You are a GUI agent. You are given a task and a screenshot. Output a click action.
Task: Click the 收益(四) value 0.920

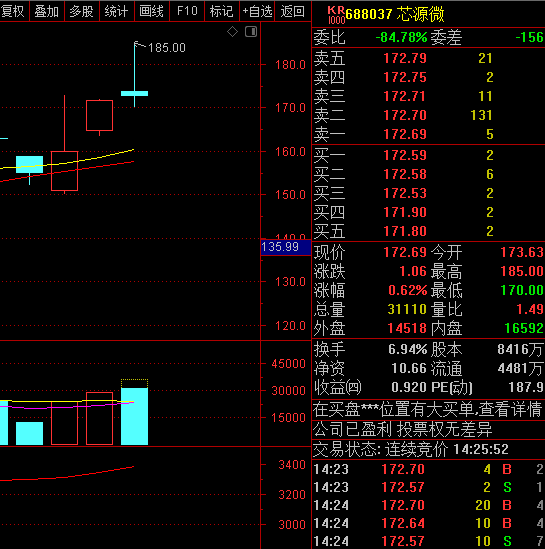coord(409,387)
